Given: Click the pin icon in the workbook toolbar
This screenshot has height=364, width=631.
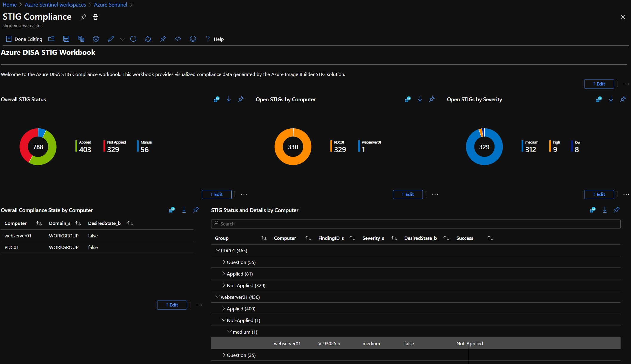Looking at the screenshot, I should [163, 39].
